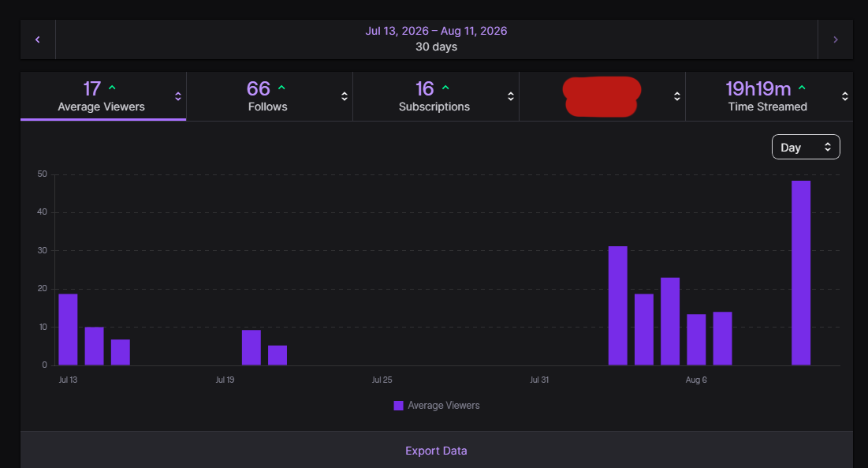
Task: Select the Follows metric tab
Action: 270,96
